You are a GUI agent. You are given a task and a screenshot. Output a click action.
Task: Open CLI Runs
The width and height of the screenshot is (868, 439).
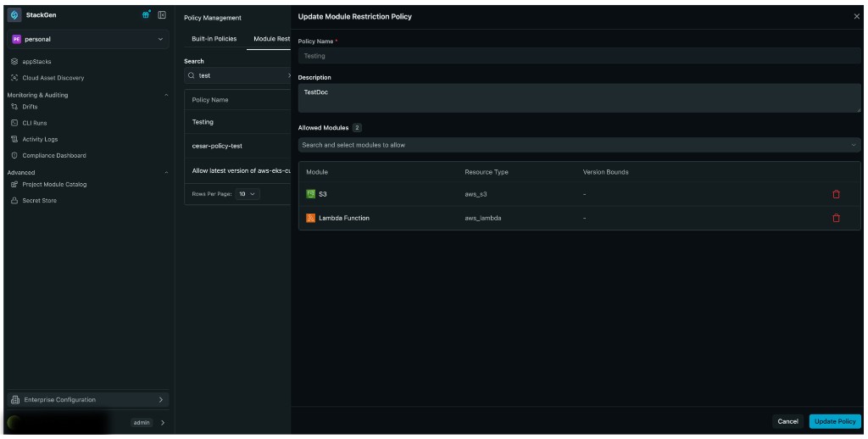coord(34,123)
